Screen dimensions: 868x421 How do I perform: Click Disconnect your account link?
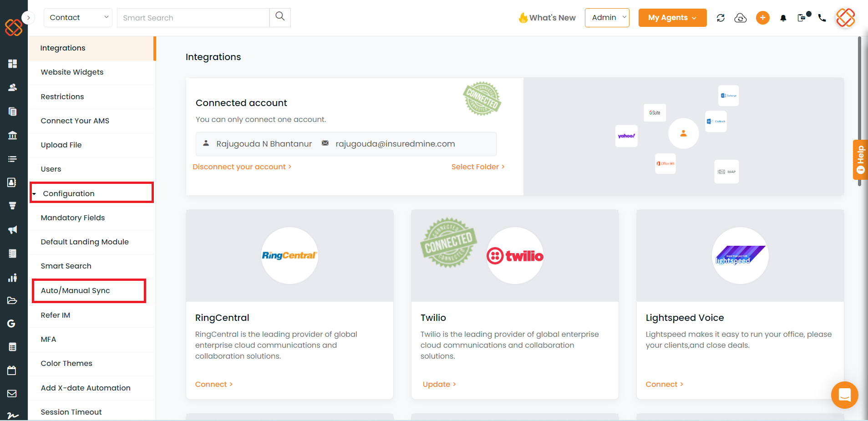pos(242,167)
